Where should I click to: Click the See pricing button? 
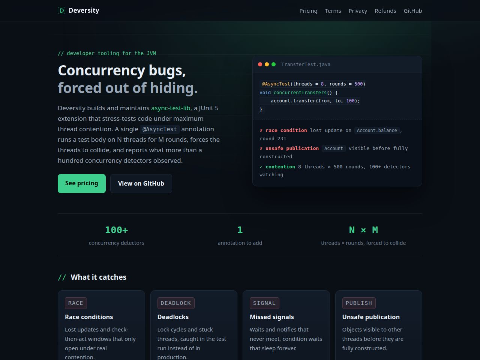(82, 183)
